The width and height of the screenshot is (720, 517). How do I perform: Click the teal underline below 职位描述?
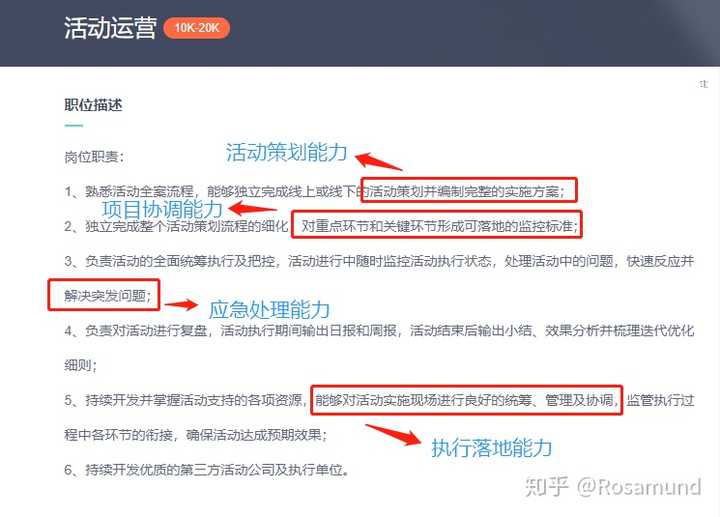(x=73, y=125)
